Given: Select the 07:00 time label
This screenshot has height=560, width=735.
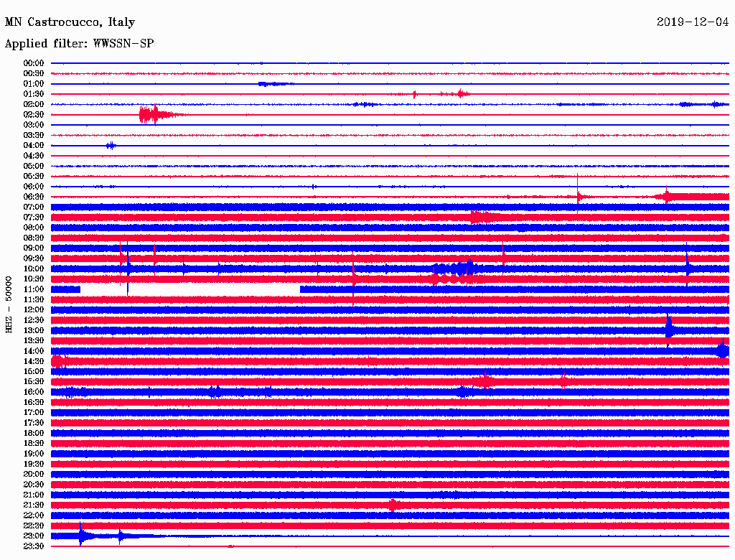Looking at the screenshot, I should coord(34,207).
